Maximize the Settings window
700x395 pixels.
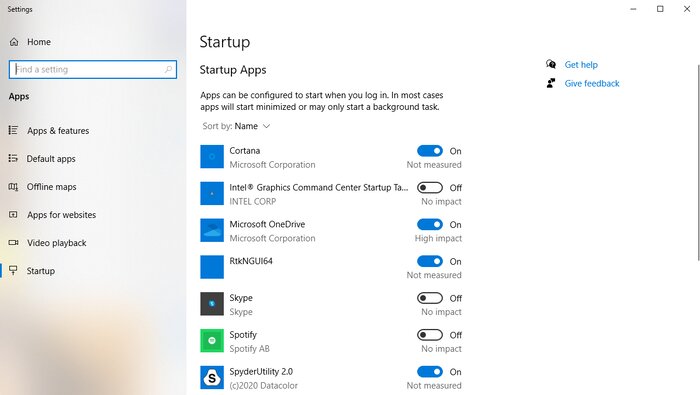(x=660, y=9)
